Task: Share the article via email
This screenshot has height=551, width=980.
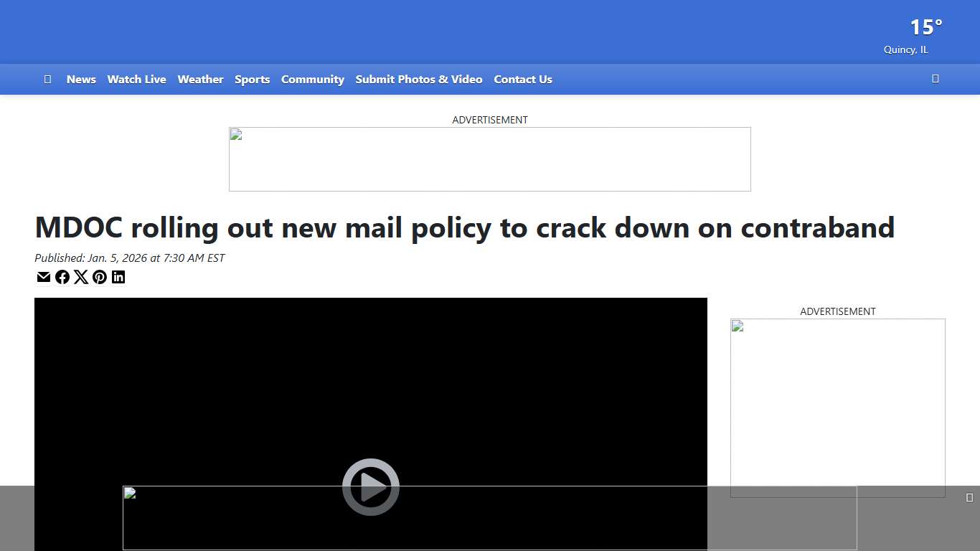Action: click(x=43, y=277)
